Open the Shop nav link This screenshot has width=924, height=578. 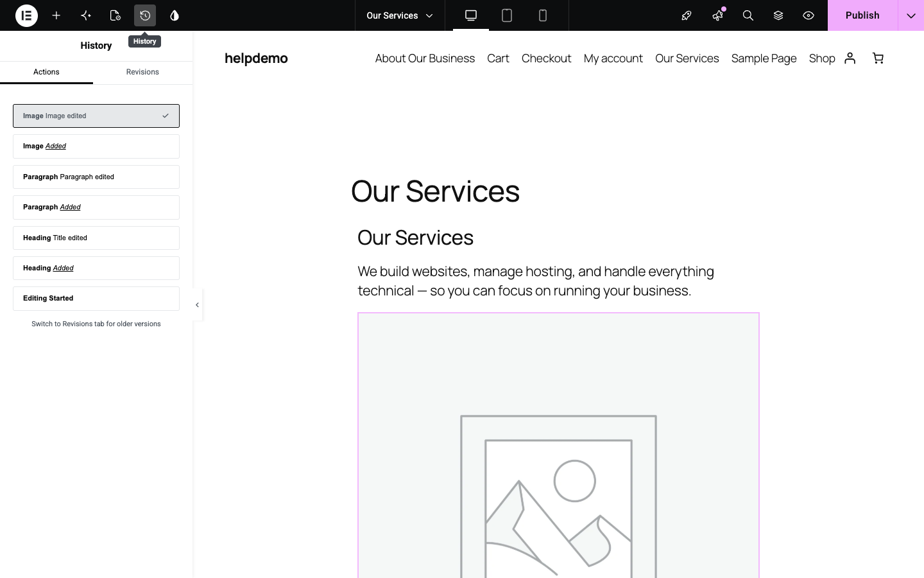(822, 58)
